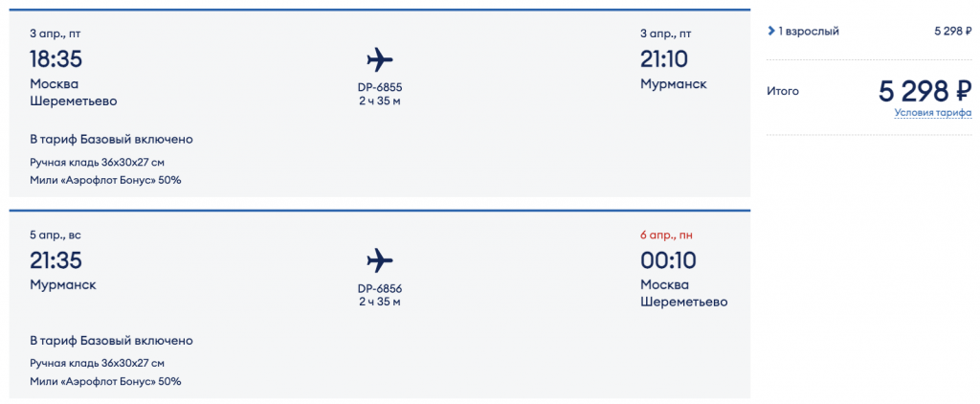Screen dimensions: 980x404
Task: Expand the "1 взрослый" passenger chevron
Action: [771, 32]
